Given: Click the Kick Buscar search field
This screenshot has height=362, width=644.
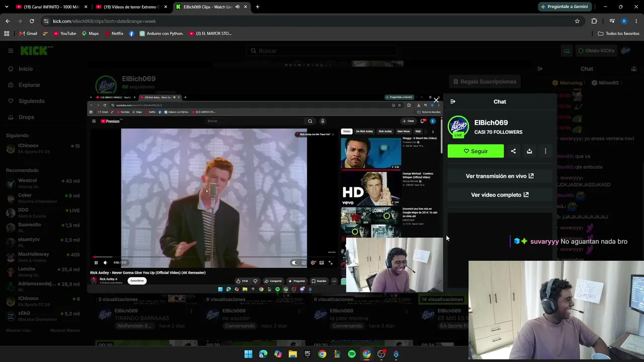Looking at the screenshot, I should pyautogui.click(x=322, y=51).
